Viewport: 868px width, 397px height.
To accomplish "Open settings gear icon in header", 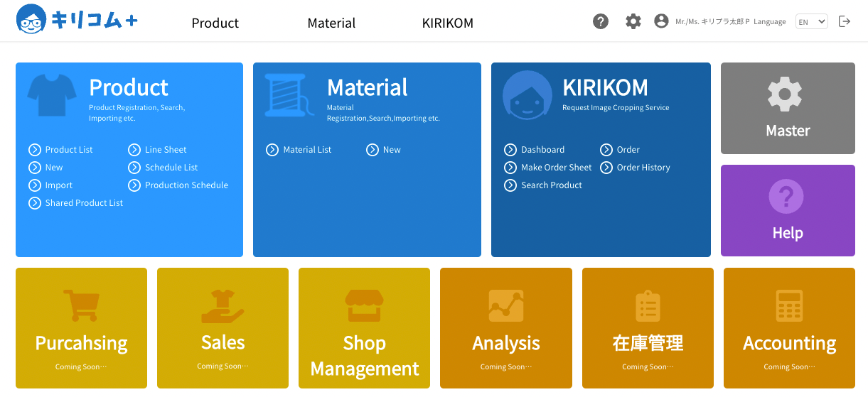I will (x=633, y=21).
